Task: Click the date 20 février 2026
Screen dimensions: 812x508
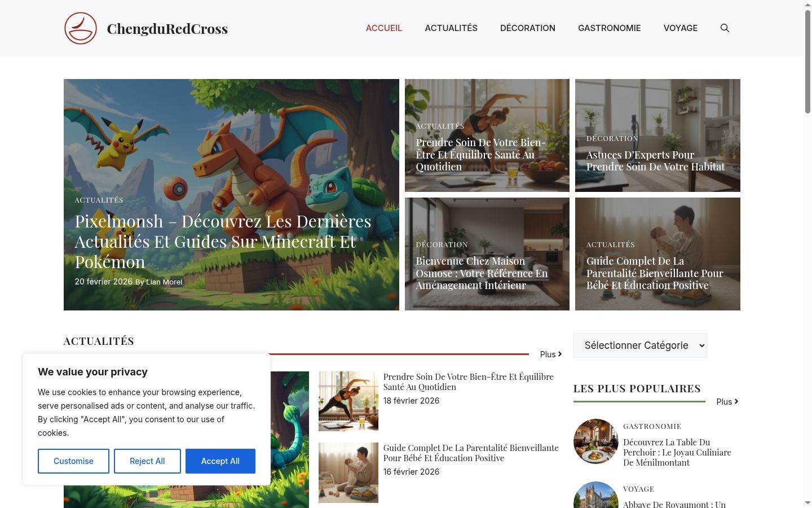Action: tap(104, 282)
